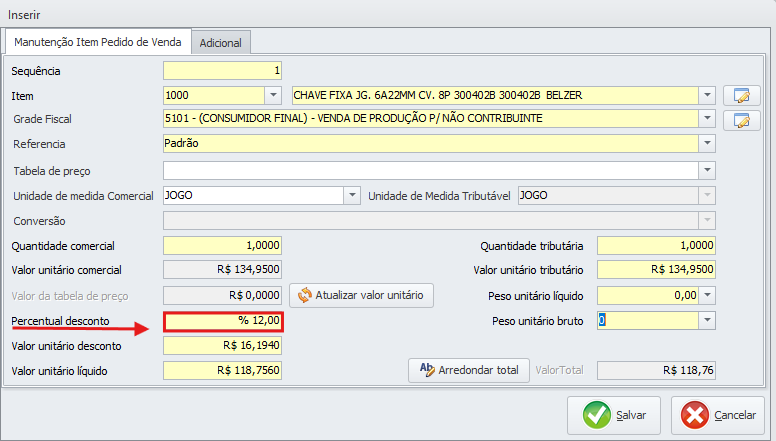This screenshot has width=776, height=441.
Task: Click Atualizar valor unitário button
Action: (x=361, y=295)
